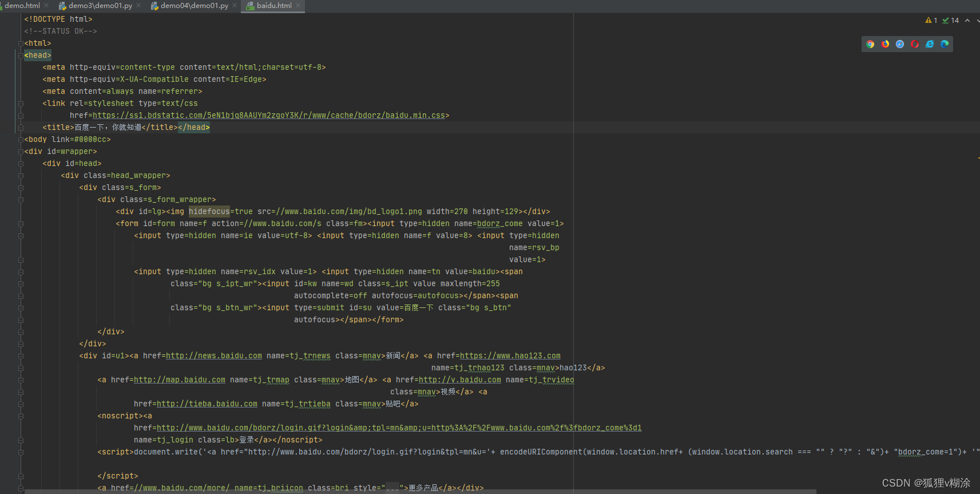The width and height of the screenshot is (980, 494).
Task: Open page in Internet Explorer
Action: [x=930, y=44]
